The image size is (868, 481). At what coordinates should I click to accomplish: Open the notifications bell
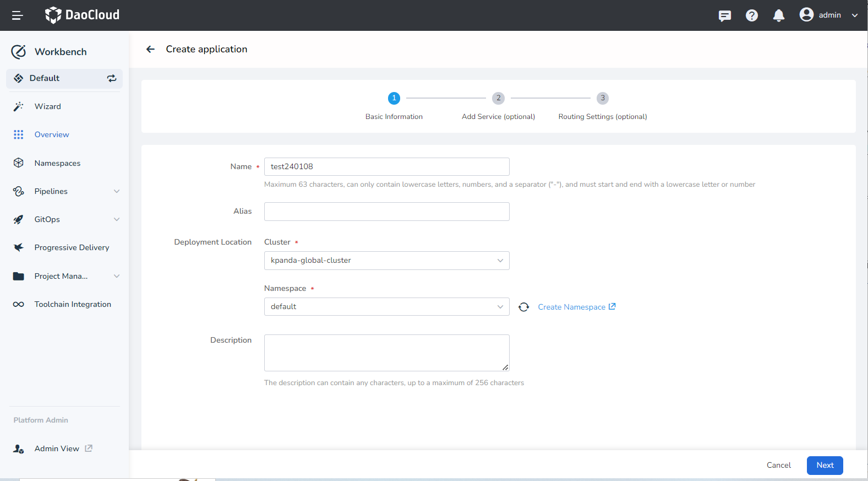(x=778, y=15)
